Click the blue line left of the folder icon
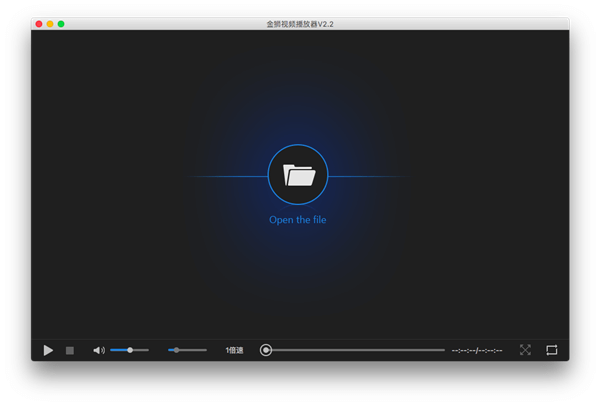Image resolution: width=600 pixels, height=405 pixels. pos(230,177)
